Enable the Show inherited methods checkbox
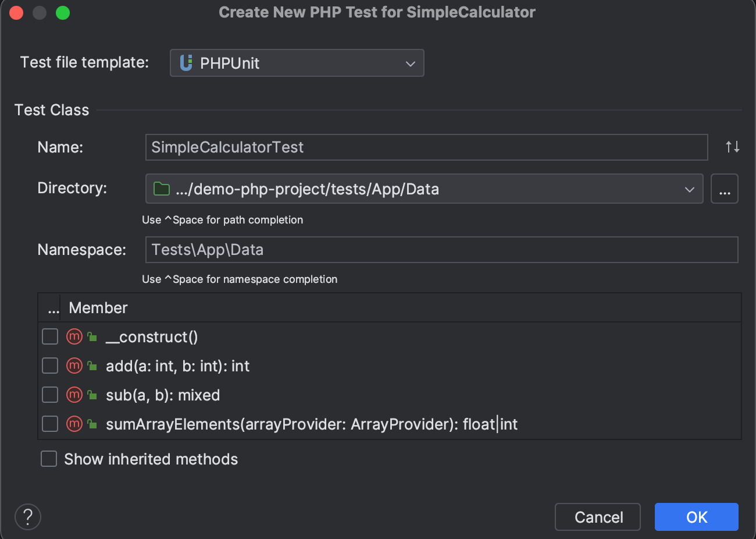 coord(49,459)
